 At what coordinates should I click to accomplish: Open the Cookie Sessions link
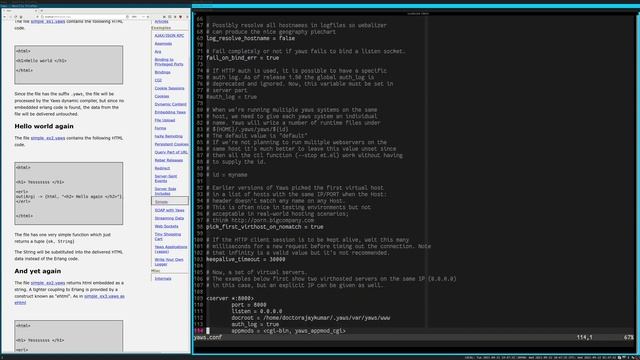pos(169,88)
